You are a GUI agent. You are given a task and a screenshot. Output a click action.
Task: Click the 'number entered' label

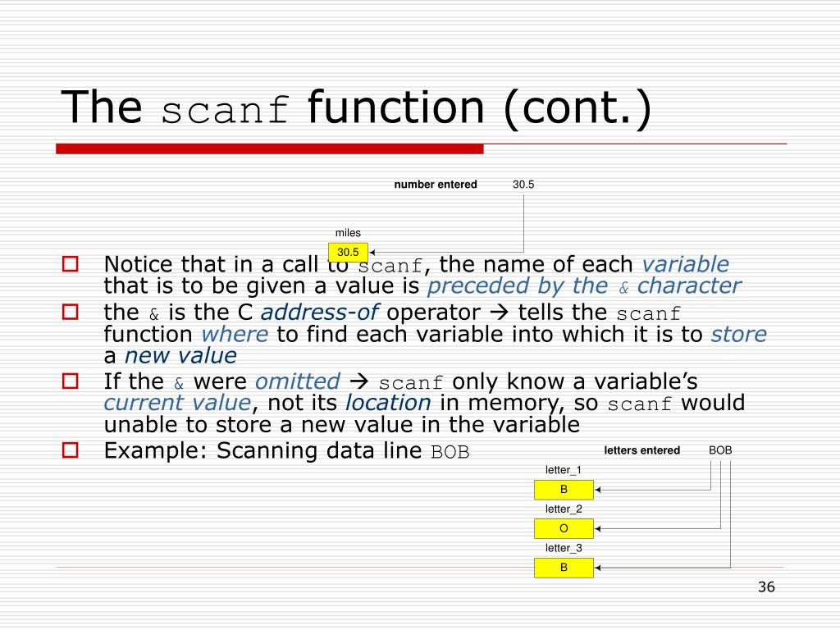point(436,185)
